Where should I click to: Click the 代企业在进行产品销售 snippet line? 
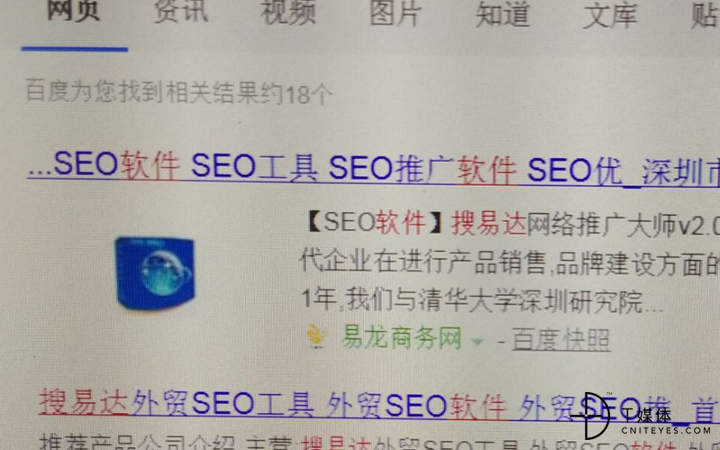[510, 263]
